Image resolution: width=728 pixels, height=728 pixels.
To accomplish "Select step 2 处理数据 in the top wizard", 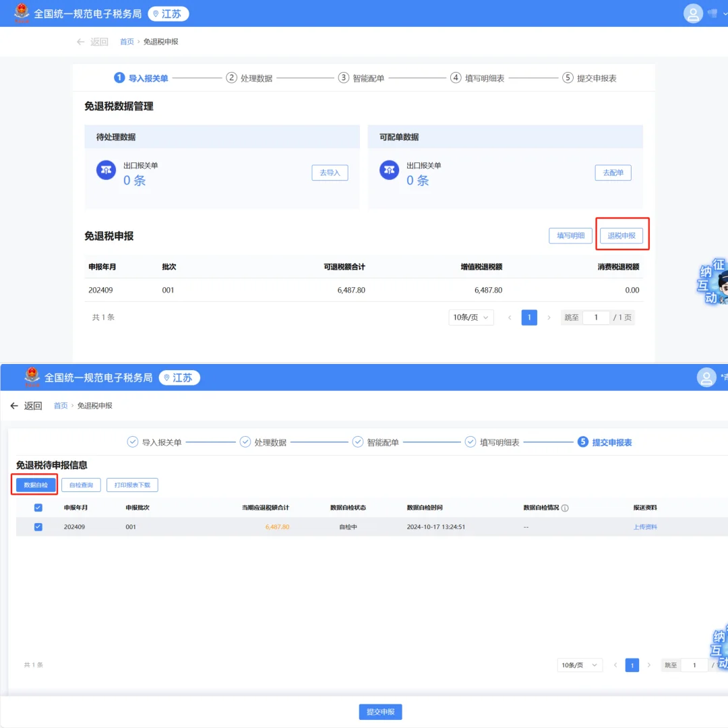I will click(x=249, y=78).
